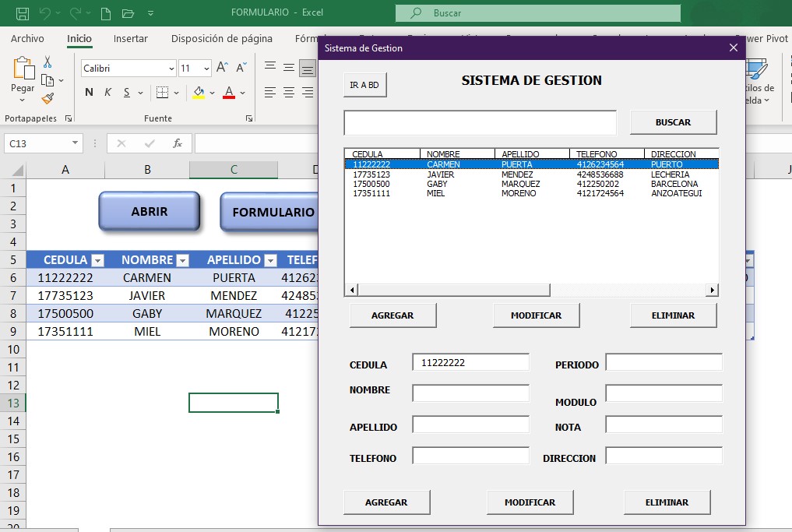
Task: Toggle right text alignment
Action: (308, 93)
